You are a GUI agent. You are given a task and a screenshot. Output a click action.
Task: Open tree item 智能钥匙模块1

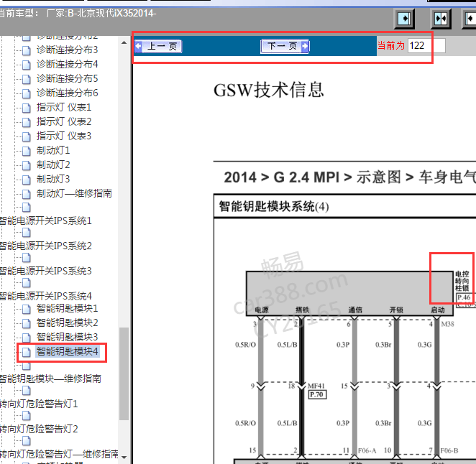tap(67, 308)
